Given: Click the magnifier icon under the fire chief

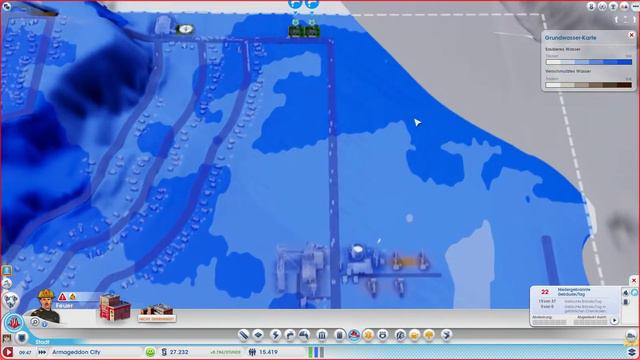Looking at the screenshot, I should 35,322.
